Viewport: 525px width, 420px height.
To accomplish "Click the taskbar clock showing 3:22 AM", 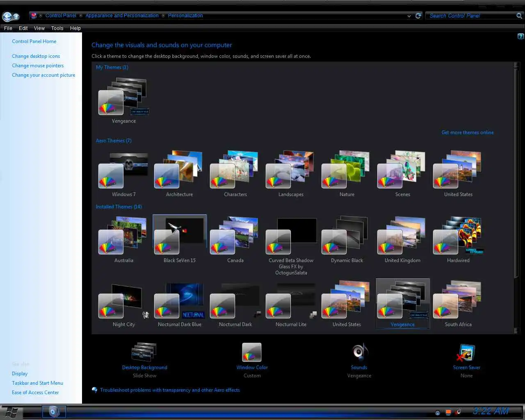I will point(491,411).
